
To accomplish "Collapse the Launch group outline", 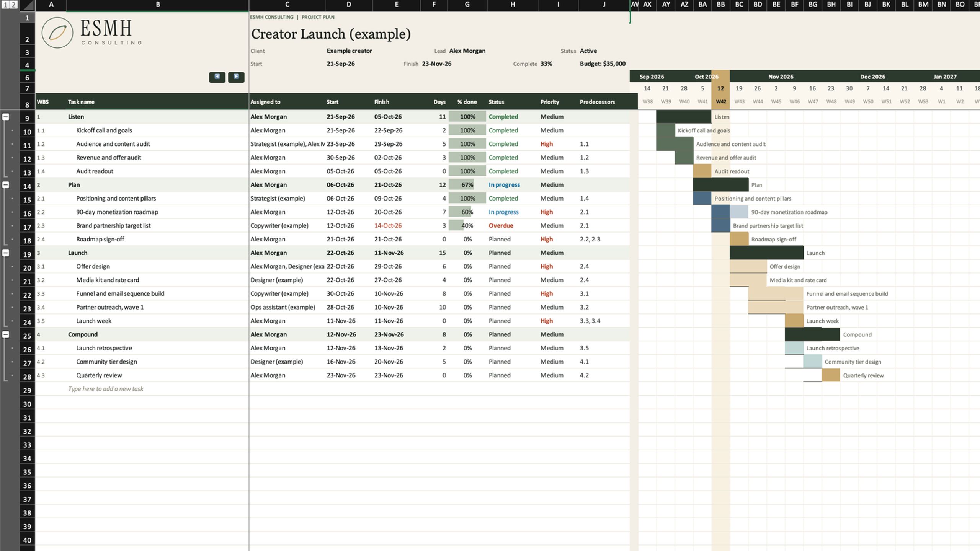I will click(6, 253).
